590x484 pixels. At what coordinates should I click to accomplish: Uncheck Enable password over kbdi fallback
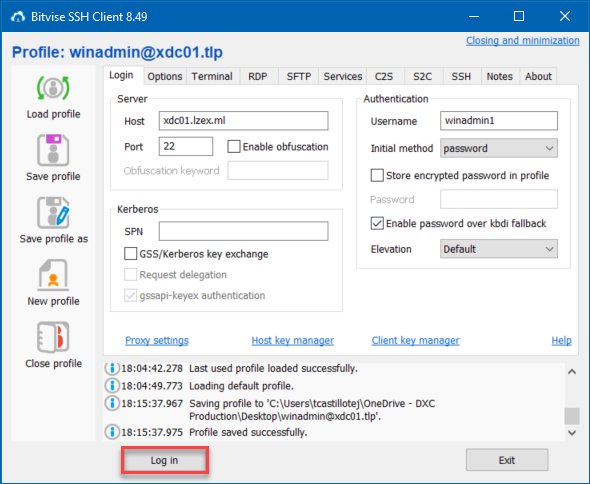pyautogui.click(x=377, y=223)
